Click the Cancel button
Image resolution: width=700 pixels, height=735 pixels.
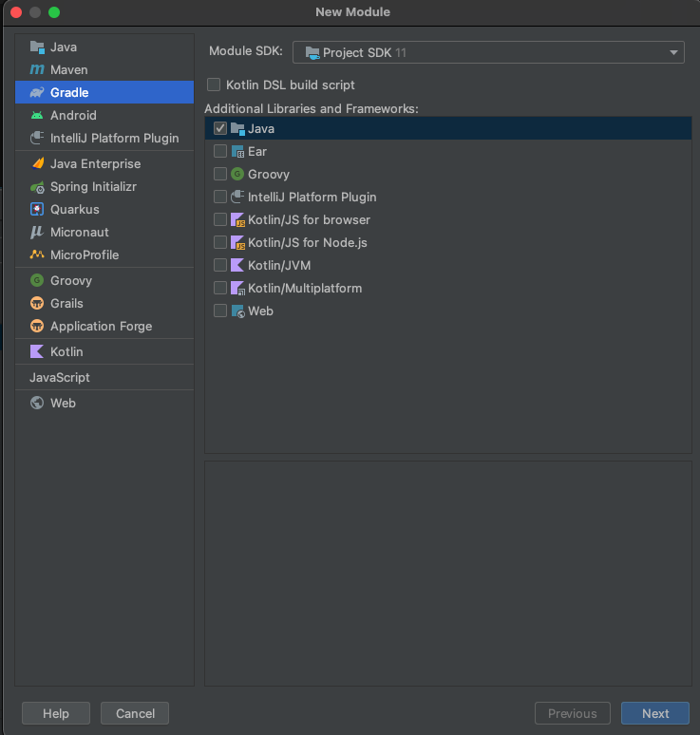tap(135, 713)
